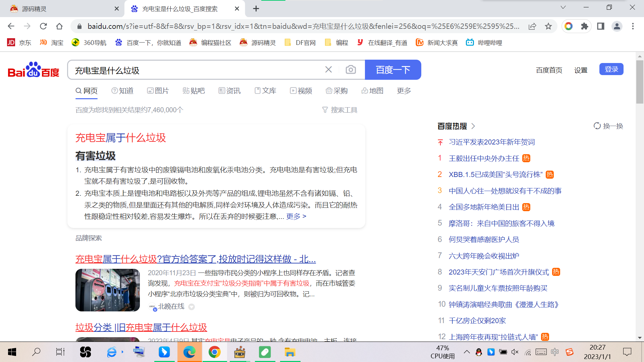Expand the answer with 更多 >
This screenshot has height=362, width=644.
tap(296, 217)
